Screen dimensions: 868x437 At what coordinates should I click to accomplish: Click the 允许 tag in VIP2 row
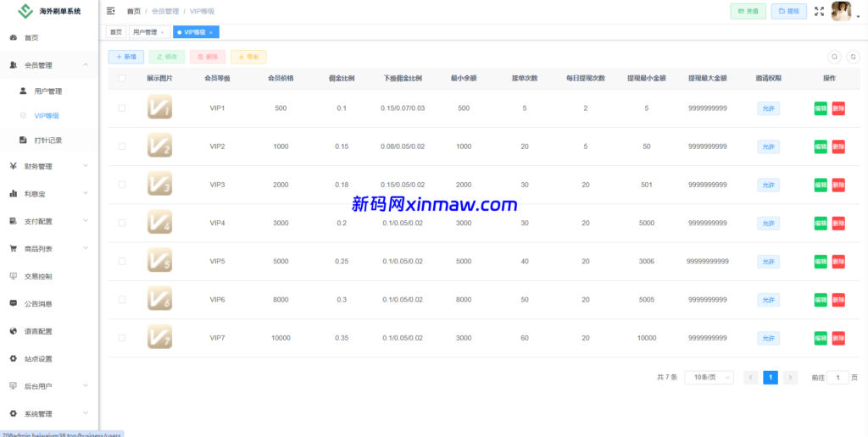[x=768, y=147]
